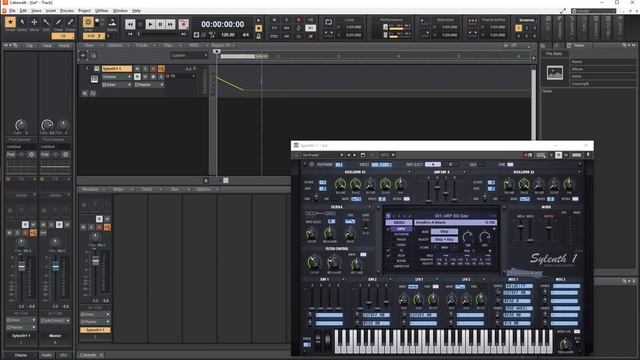
Task: Open the No Preset dropdown in Sylenth1 window
Action: click(322, 155)
